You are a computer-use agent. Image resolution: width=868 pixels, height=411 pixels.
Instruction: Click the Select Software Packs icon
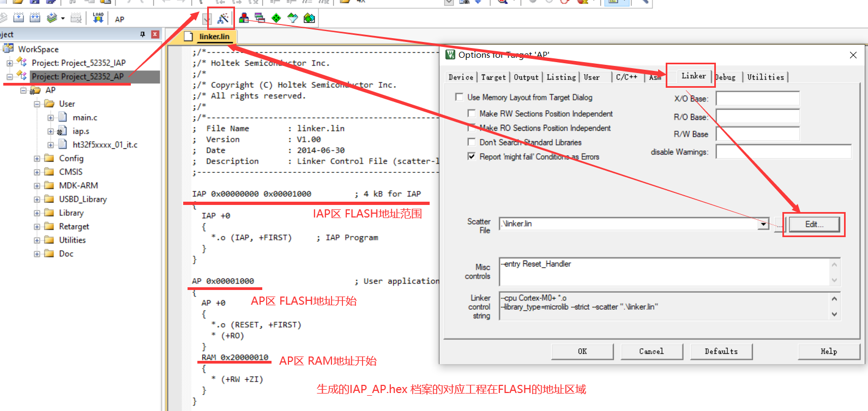(293, 19)
